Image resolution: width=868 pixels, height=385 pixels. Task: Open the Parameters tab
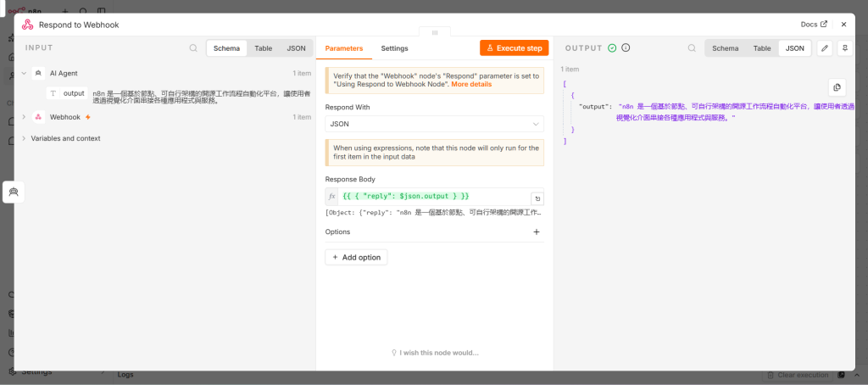coord(344,48)
